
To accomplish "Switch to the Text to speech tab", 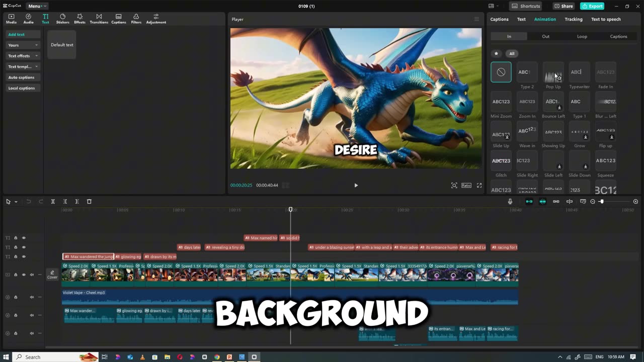I will (x=606, y=19).
